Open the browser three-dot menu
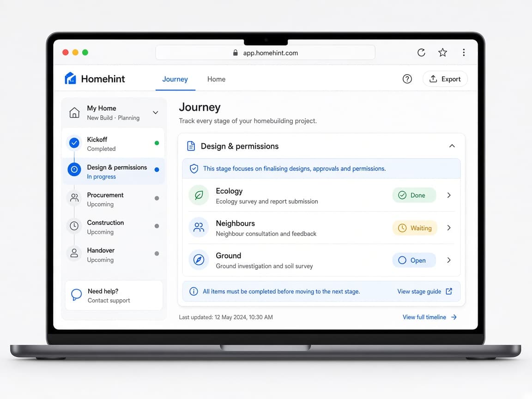The width and height of the screenshot is (532, 399). 464,53
